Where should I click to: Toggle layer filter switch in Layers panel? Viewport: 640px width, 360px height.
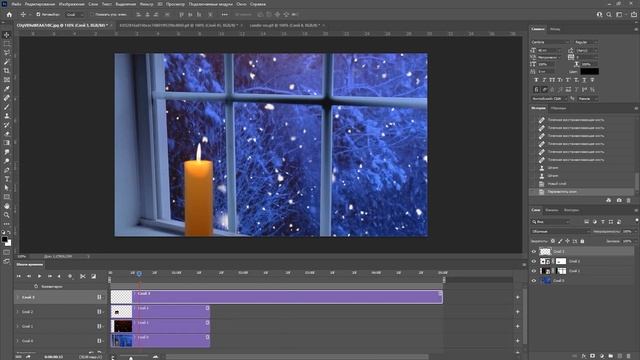(x=636, y=221)
